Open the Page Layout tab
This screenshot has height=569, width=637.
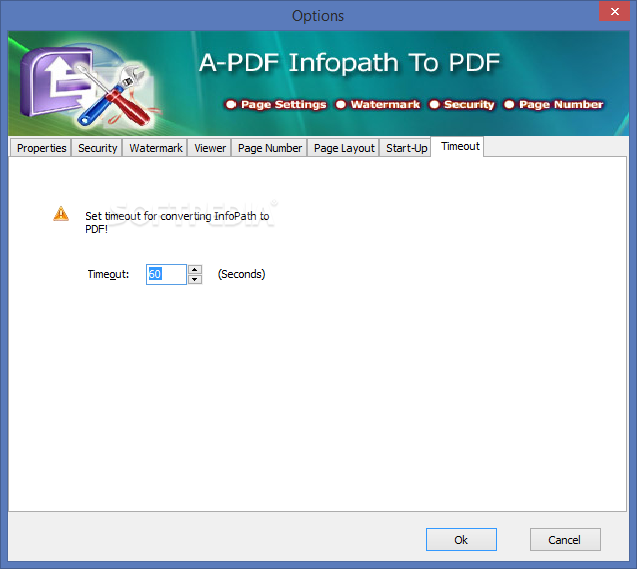coord(344,148)
